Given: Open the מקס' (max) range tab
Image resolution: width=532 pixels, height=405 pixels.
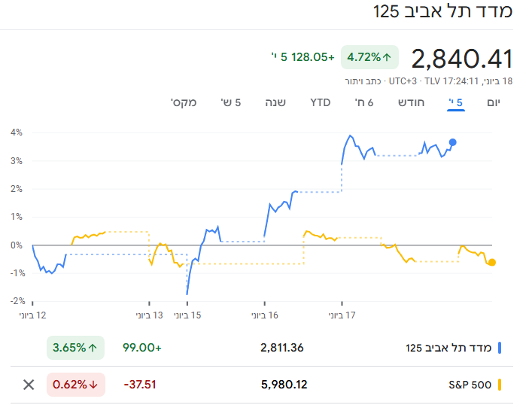Looking at the screenshot, I should coord(184,102).
